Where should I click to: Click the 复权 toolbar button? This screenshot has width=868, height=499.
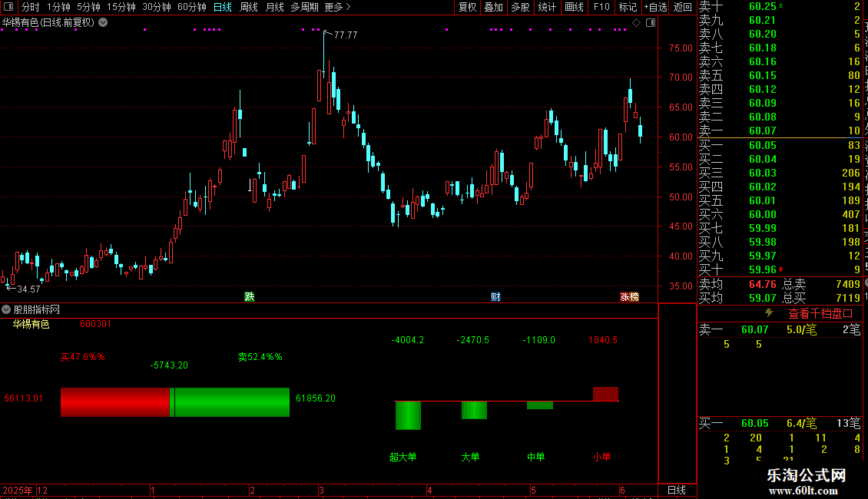pos(467,7)
